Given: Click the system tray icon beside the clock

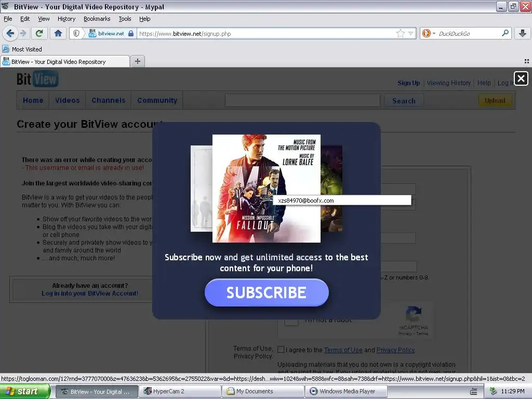Looking at the screenshot, I should pos(493,391).
